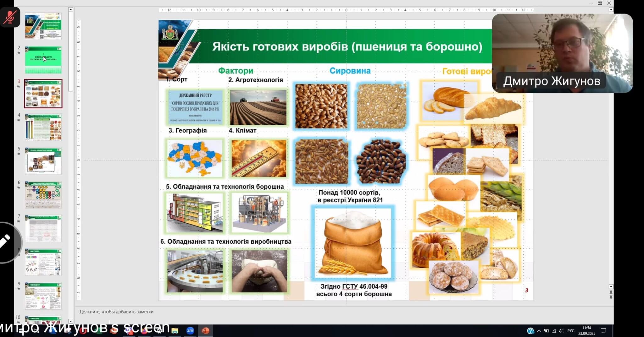The image size is (644, 337).
Task: Open Zoom from the taskbar
Action: click(190, 331)
